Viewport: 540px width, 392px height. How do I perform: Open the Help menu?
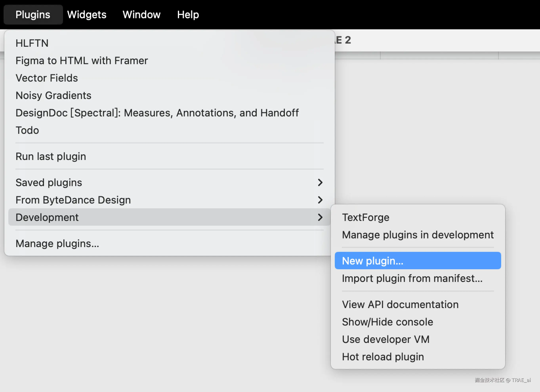click(x=188, y=14)
